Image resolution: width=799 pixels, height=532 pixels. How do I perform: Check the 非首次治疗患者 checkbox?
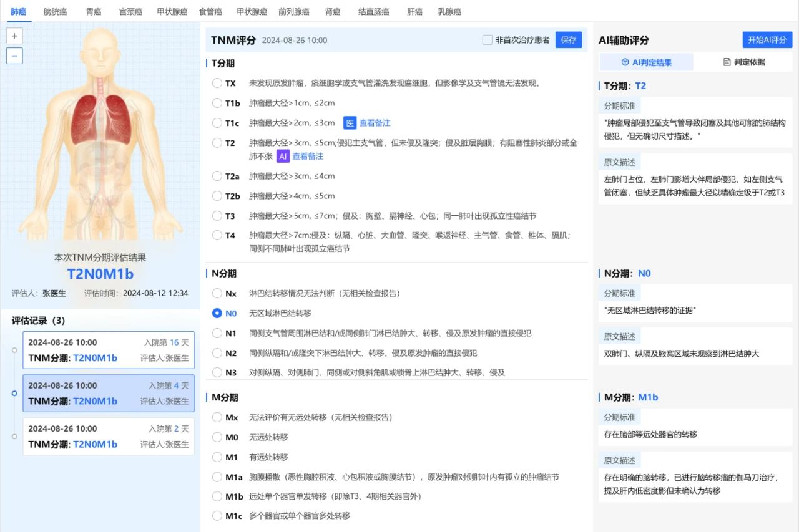(488, 40)
